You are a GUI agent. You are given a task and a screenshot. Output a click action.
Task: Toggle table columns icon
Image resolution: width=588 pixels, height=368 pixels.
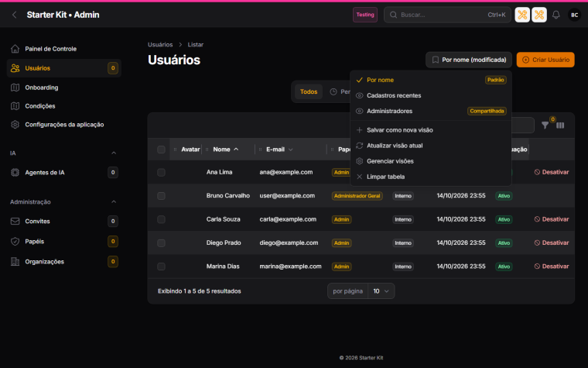(560, 126)
